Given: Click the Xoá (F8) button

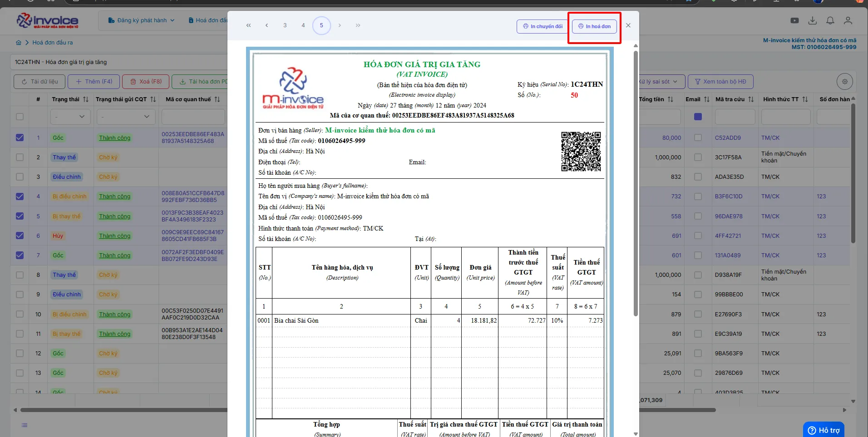Looking at the screenshot, I should (x=146, y=82).
